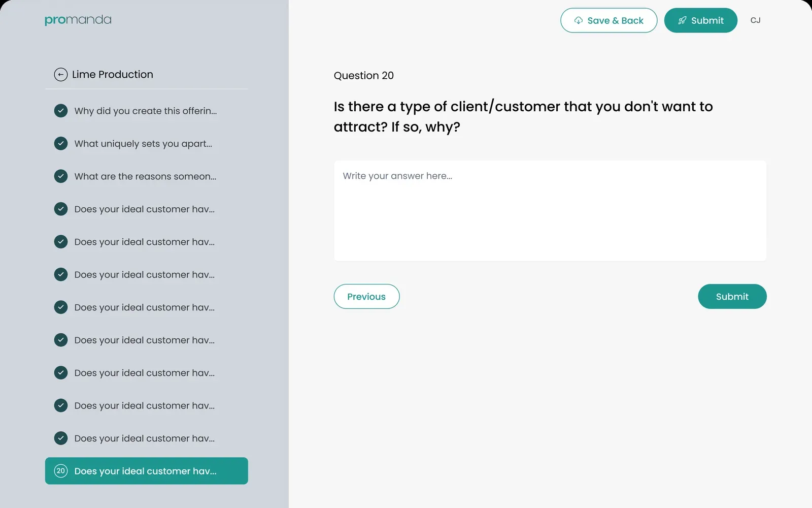Click the Submit button in the header
This screenshot has width=812, height=508.
pyautogui.click(x=700, y=20)
